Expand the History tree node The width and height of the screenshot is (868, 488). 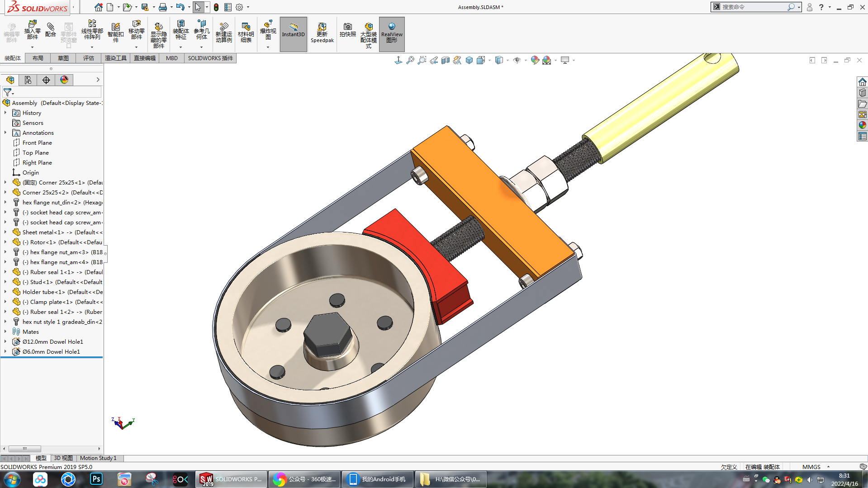5,113
